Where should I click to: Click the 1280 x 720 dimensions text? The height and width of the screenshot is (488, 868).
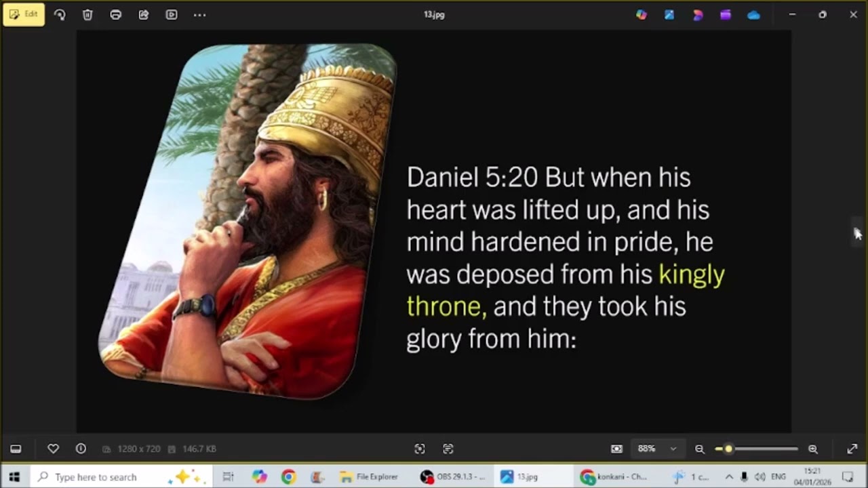tap(138, 449)
